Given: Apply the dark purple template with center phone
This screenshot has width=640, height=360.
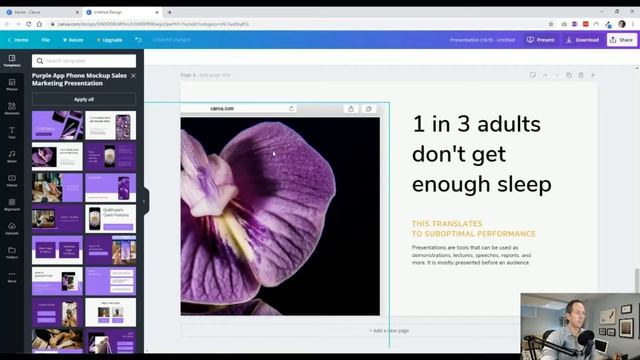Looking at the screenshot, I should click(111, 157).
